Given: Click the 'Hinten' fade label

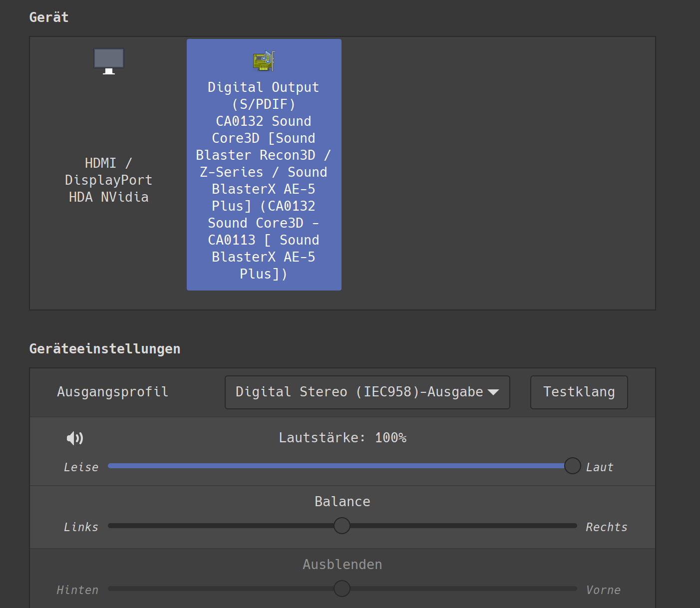Looking at the screenshot, I should (77, 590).
